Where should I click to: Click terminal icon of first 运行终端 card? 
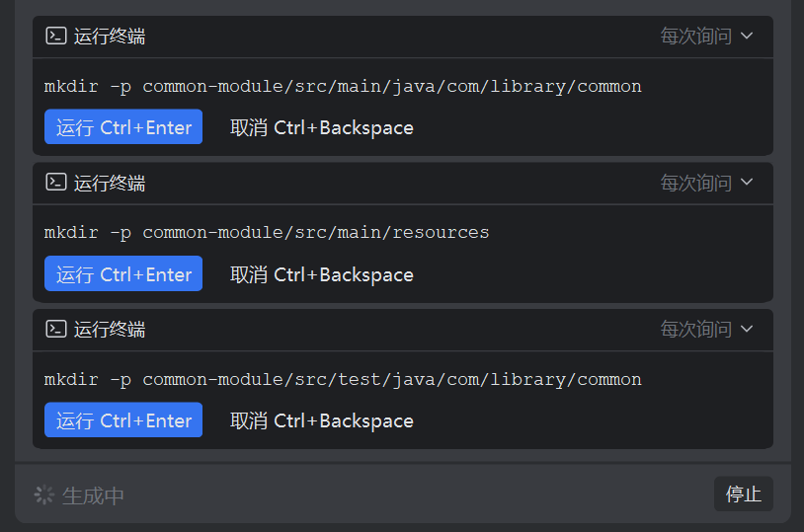56,36
